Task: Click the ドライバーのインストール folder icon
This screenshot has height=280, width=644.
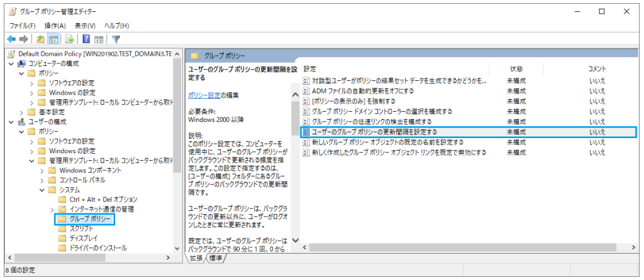Action: click(x=62, y=248)
